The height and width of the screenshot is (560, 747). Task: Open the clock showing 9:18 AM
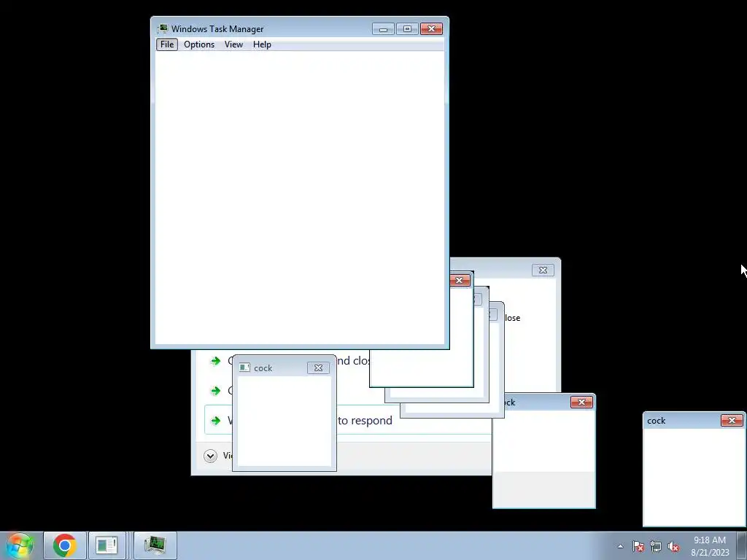click(710, 545)
